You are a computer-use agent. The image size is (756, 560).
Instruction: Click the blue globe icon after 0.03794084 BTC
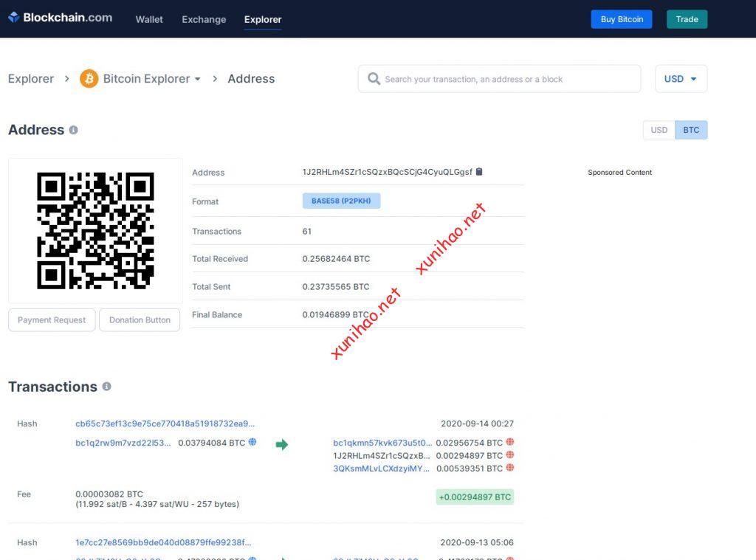[x=252, y=443]
